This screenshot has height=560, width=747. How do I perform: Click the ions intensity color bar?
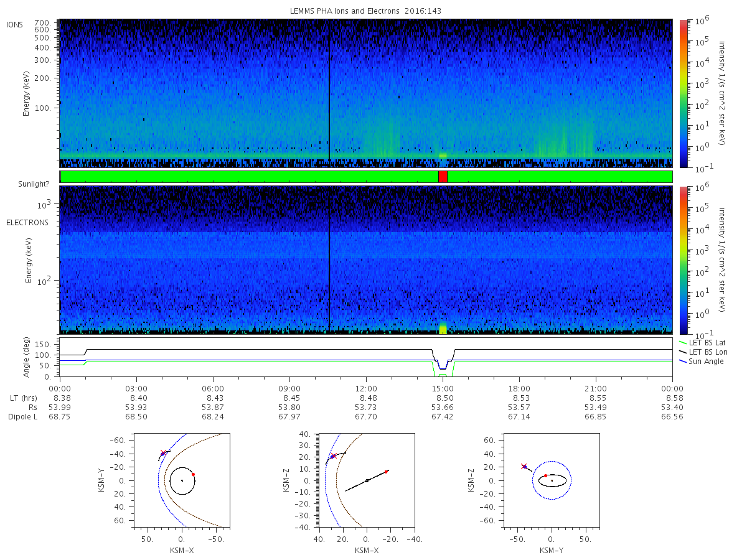(x=684, y=93)
